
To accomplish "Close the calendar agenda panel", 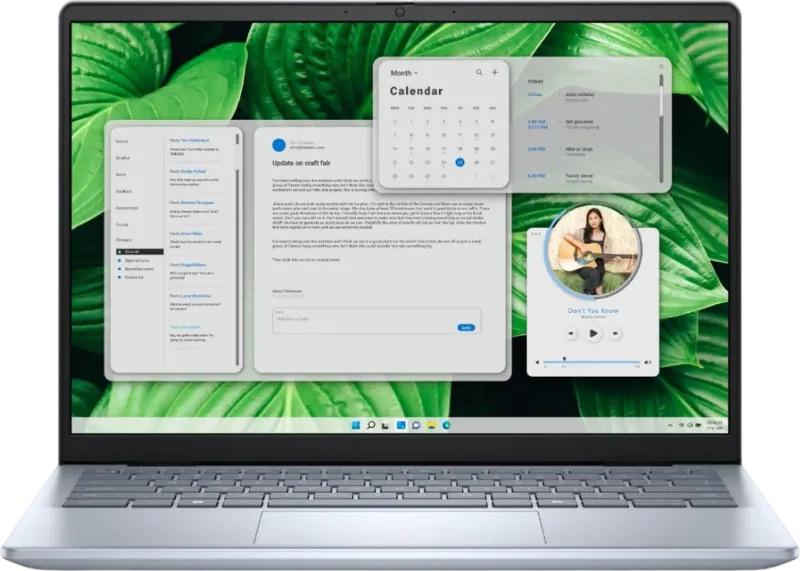I will click(661, 66).
